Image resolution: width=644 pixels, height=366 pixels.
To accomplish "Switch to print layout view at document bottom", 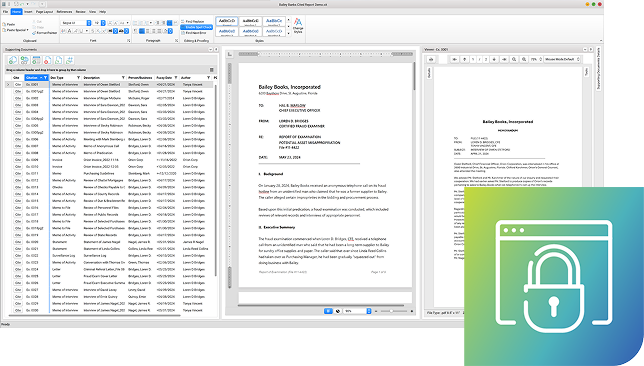I will point(328,311).
